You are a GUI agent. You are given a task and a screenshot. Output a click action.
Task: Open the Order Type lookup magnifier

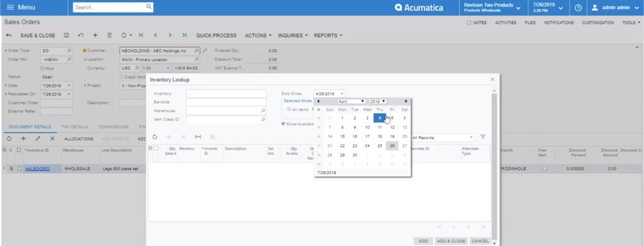(69, 51)
